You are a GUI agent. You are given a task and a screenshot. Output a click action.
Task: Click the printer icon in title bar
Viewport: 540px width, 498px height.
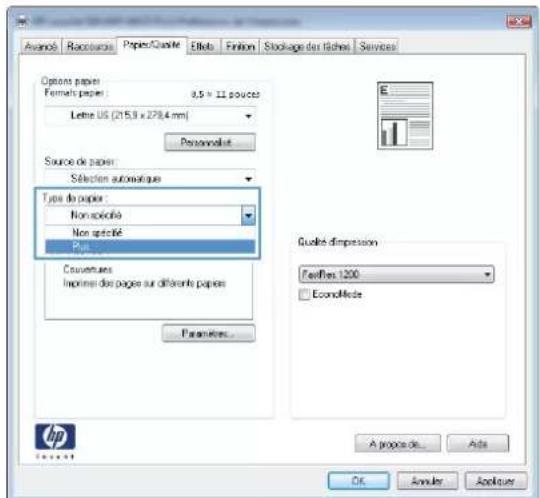pyautogui.click(x=22, y=22)
